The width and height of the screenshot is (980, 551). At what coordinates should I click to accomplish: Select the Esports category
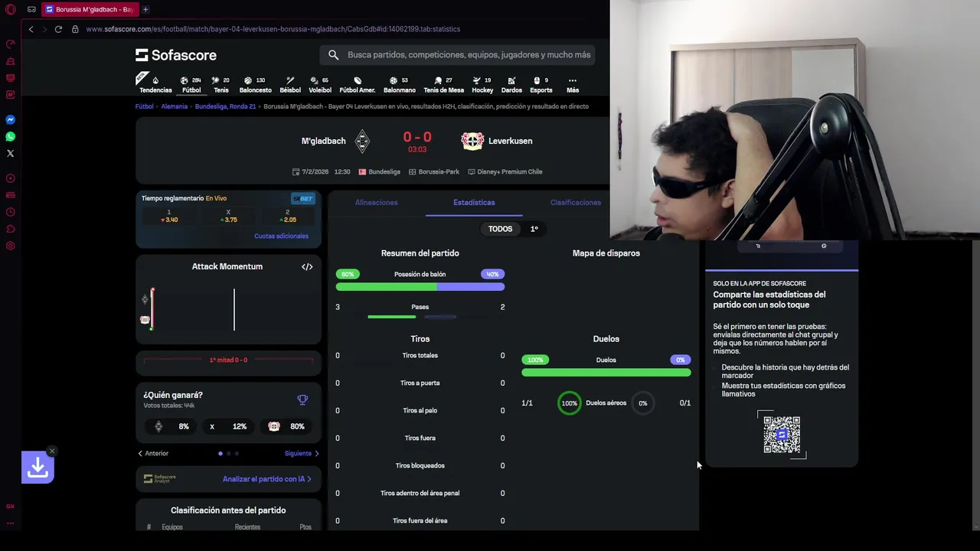click(x=541, y=84)
